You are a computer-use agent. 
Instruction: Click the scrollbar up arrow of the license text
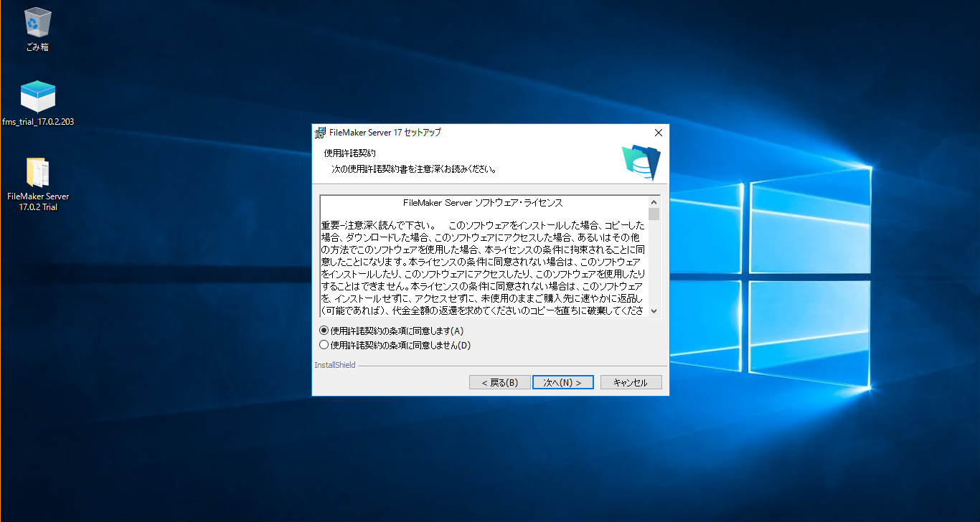pos(654,201)
